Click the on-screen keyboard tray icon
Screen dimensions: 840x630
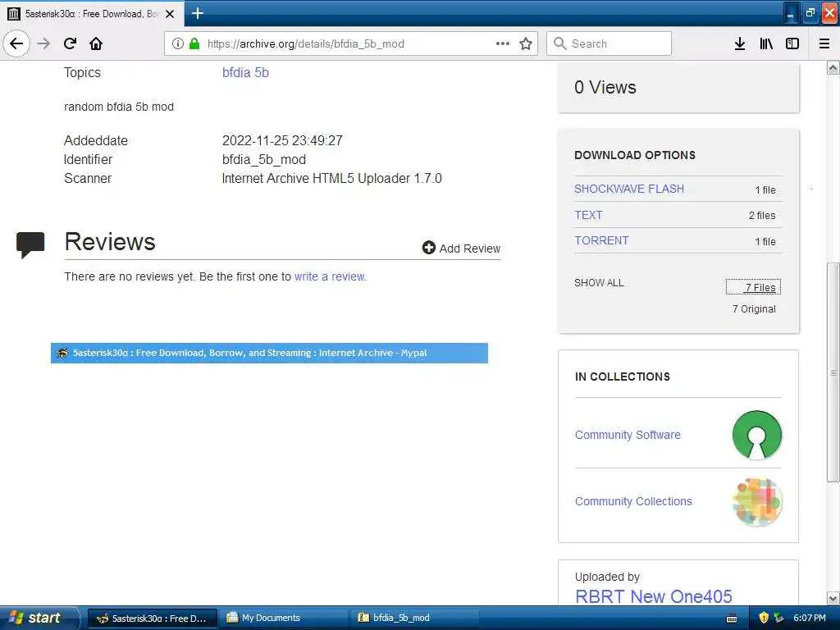click(731, 619)
